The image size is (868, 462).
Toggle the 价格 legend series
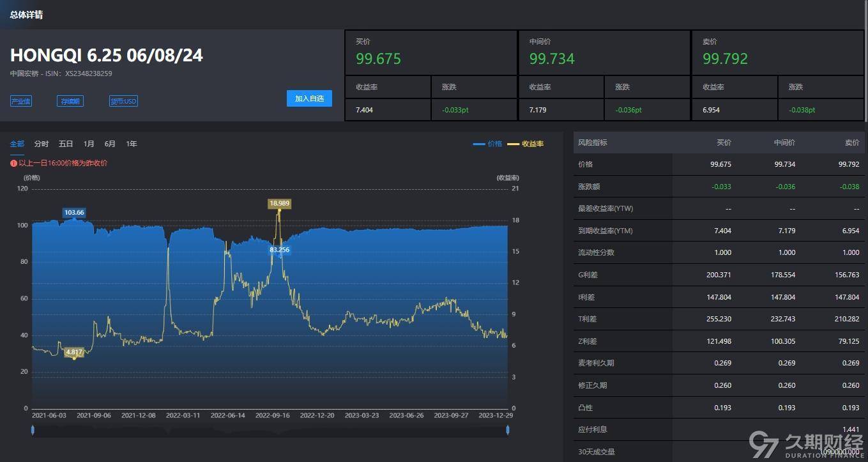point(488,144)
